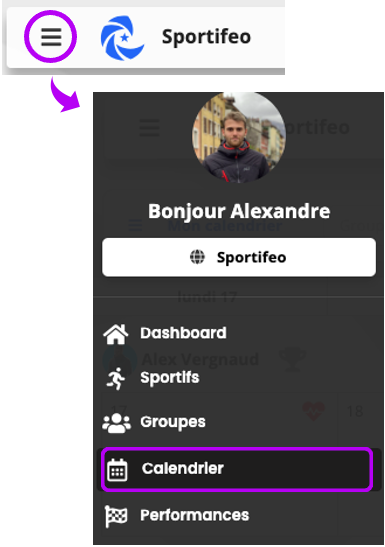
Task: Open the Performances menu label
Action: pos(195,515)
